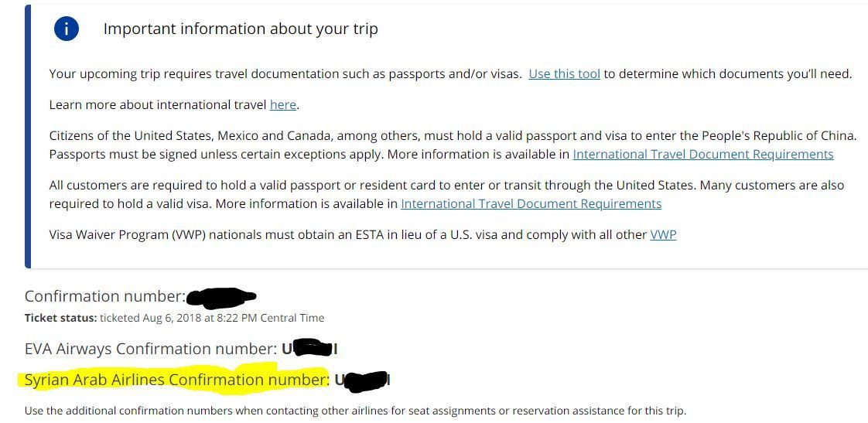Open Travel Document Requirements link in United States paragraph

coord(531,203)
